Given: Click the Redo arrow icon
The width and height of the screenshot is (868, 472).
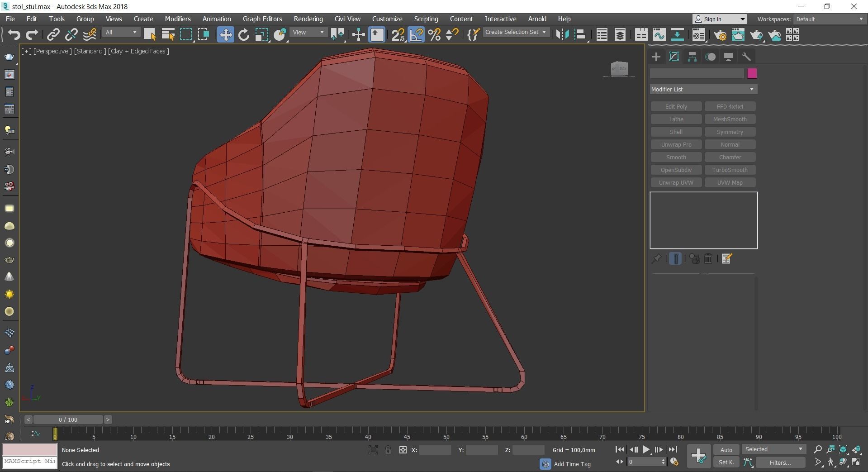Looking at the screenshot, I should pyautogui.click(x=32, y=34).
